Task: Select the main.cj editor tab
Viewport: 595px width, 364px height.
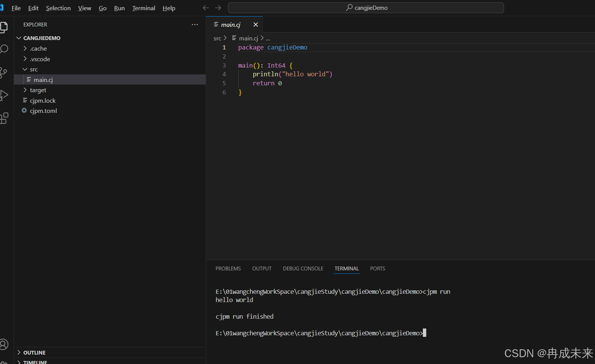Action: 234,25
